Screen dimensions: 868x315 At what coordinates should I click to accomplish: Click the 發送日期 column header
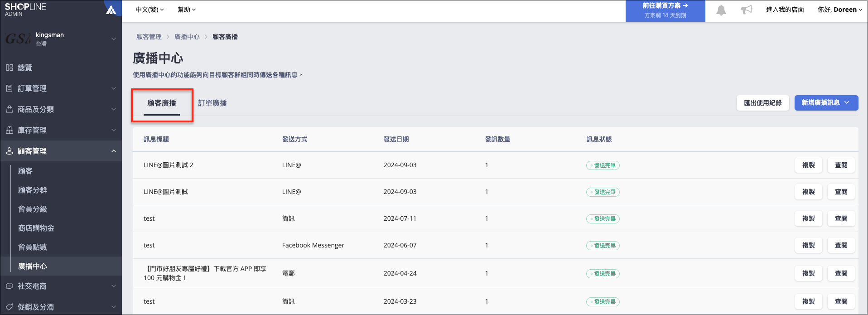pyautogui.click(x=396, y=139)
